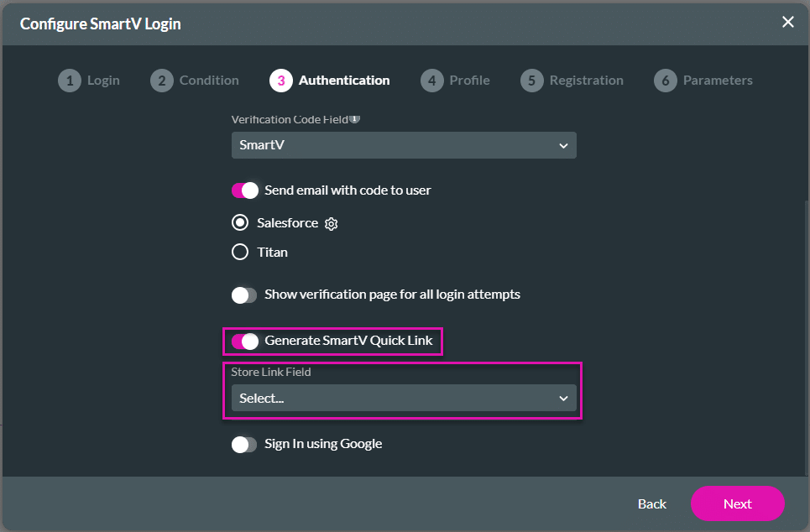
Task: Click the step 4 Profile circle icon
Action: click(431, 81)
